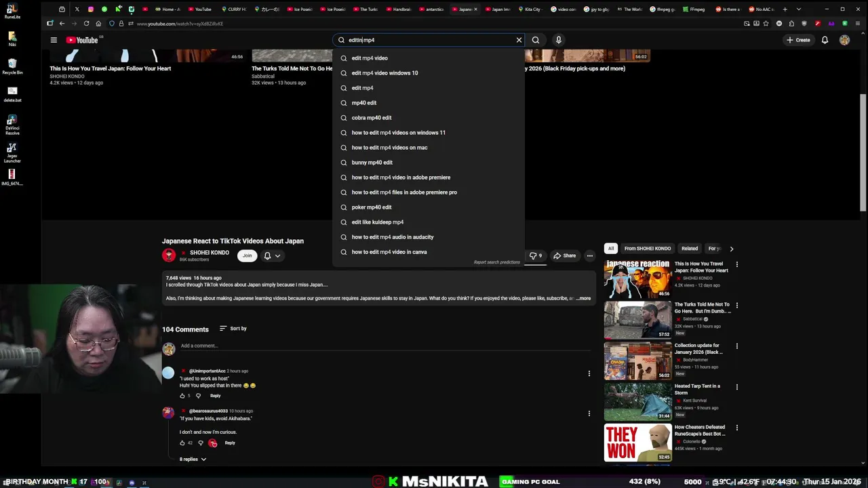The height and width of the screenshot is (488, 868).
Task: Click the magnifier search submit button
Action: pos(536,40)
